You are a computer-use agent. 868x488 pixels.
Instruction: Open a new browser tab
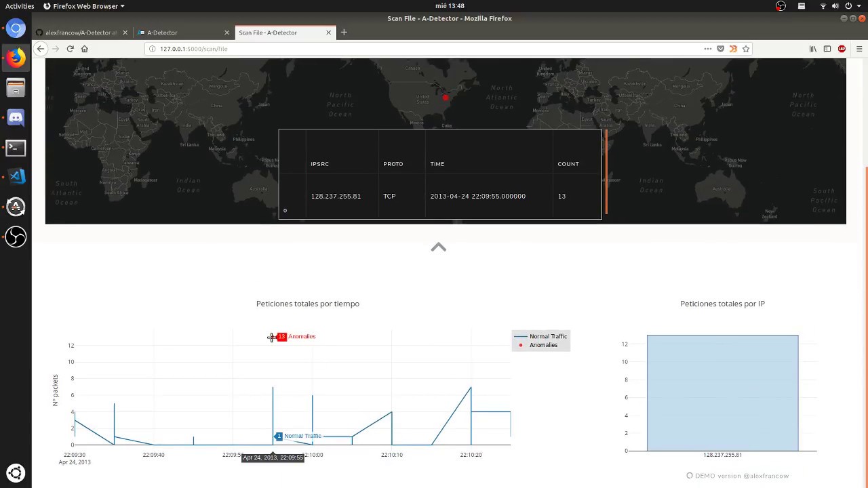344,33
